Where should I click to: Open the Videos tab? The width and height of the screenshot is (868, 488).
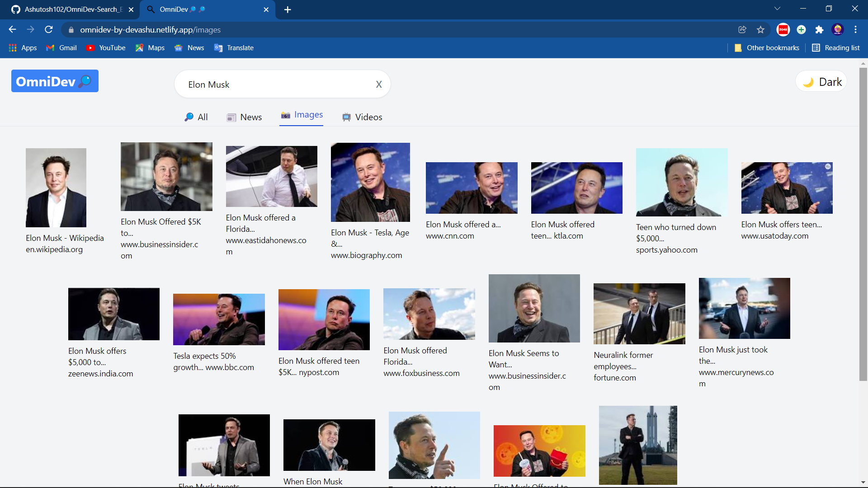pyautogui.click(x=362, y=117)
